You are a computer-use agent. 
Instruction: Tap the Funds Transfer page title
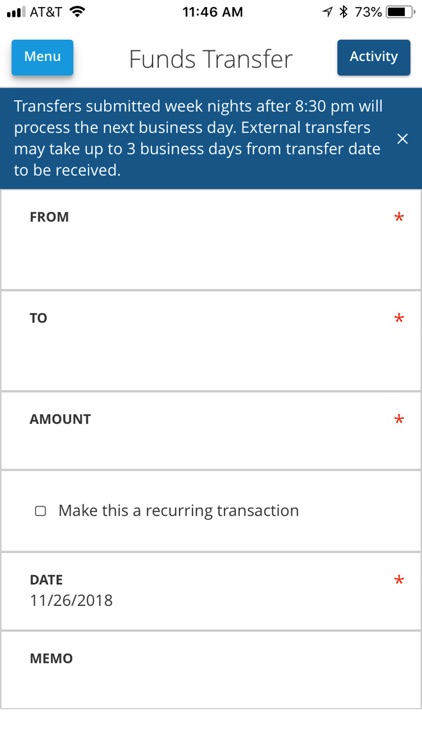[x=211, y=59]
